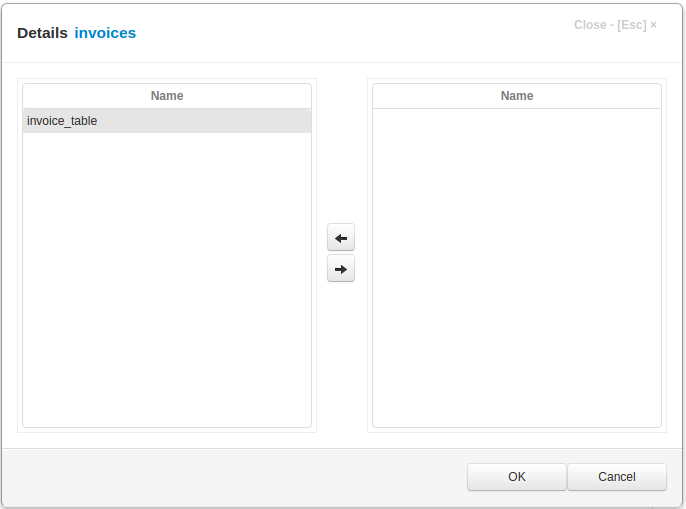Click the left arrow move button
Viewport: 686px width, 509px height.
point(341,238)
